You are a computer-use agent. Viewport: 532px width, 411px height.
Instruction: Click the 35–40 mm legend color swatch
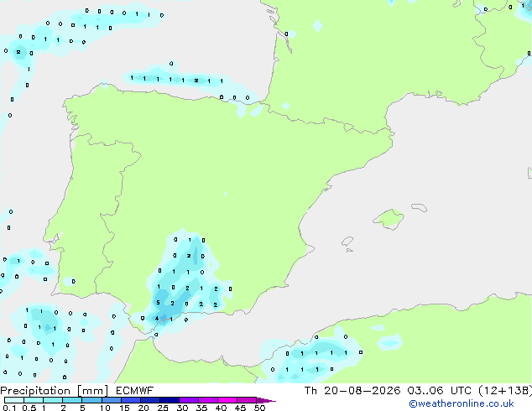(x=207, y=400)
